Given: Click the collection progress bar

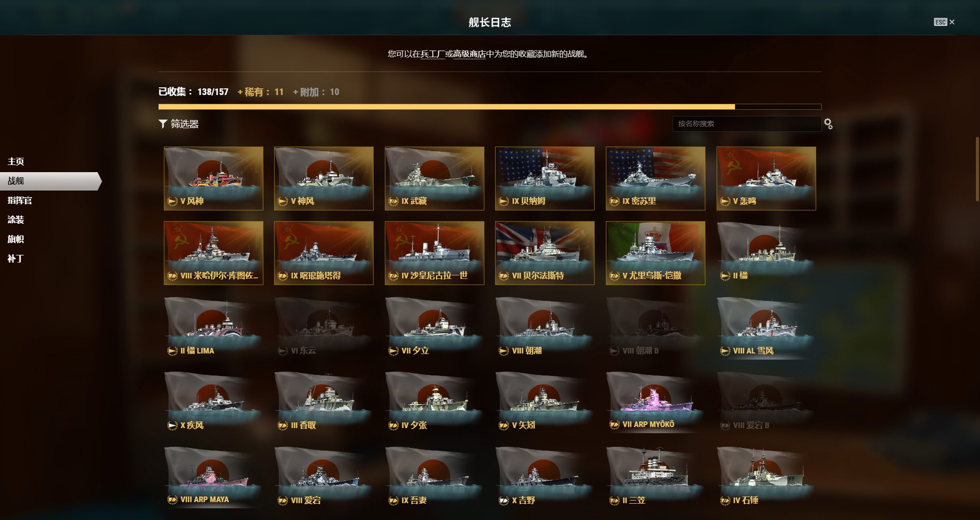Looking at the screenshot, I should click(x=489, y=107).
